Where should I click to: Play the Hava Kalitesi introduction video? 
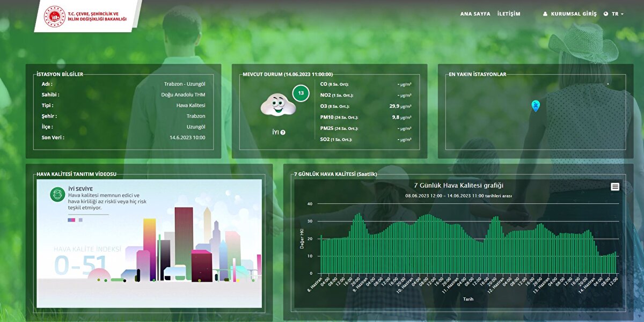[x=149, y=243]
